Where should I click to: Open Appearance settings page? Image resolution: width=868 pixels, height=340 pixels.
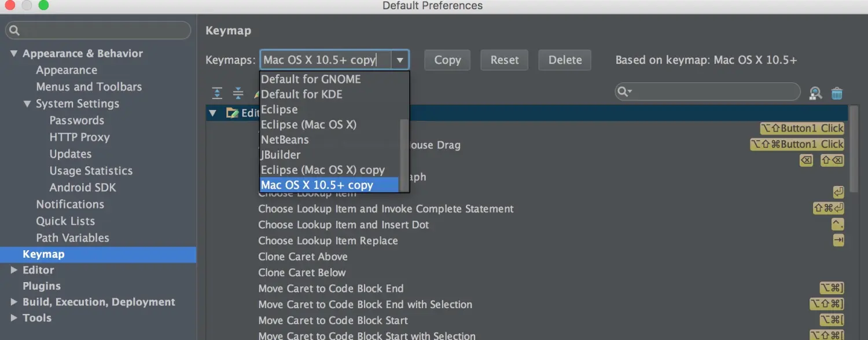pos(67,70)
